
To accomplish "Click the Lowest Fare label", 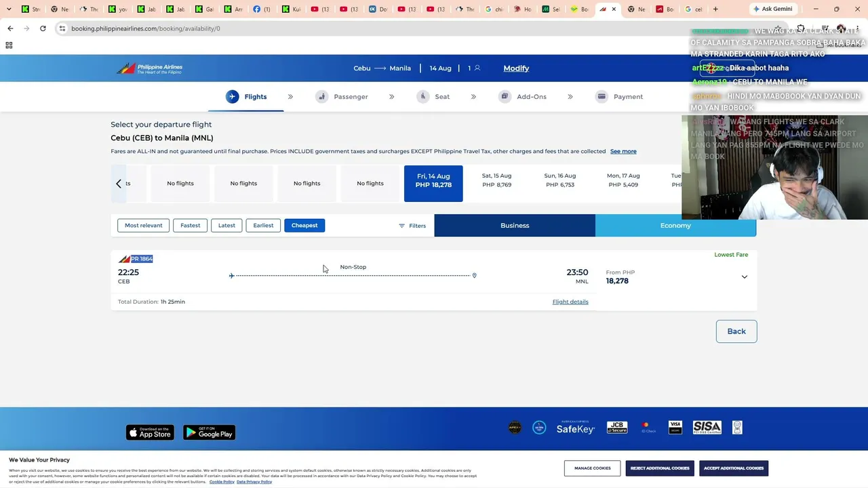I will (731, 255).
